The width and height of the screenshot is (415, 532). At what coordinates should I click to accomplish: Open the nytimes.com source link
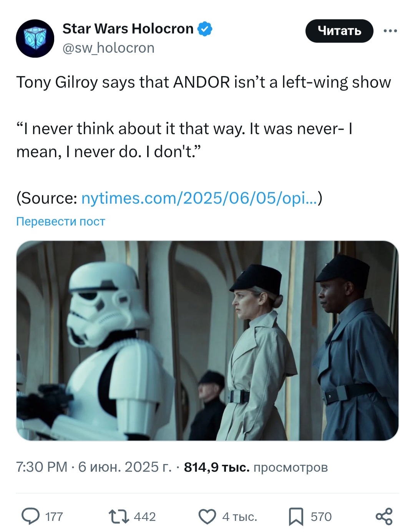point(199,198)
